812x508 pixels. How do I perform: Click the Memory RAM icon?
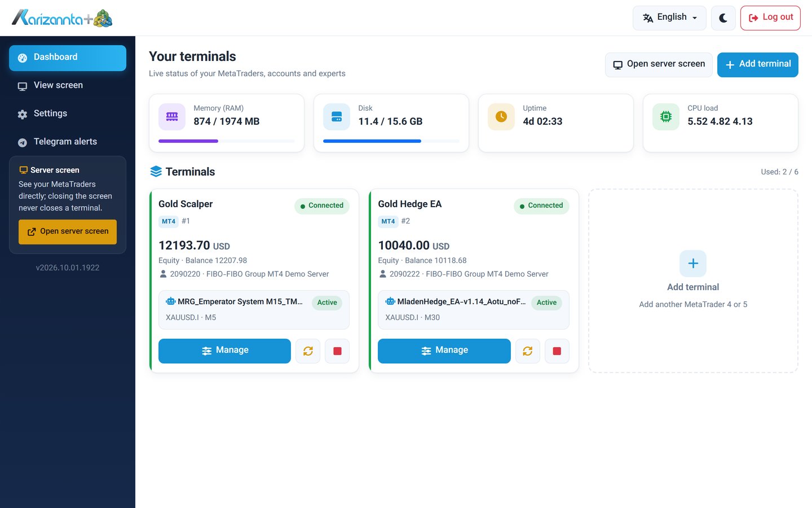click(x=172, y=117)
